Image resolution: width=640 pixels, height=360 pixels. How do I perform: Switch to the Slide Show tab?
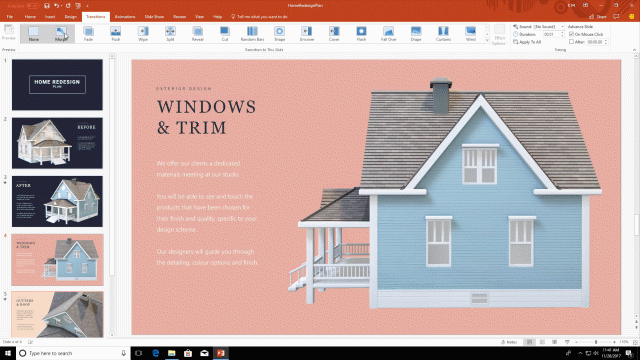point(154,17)
